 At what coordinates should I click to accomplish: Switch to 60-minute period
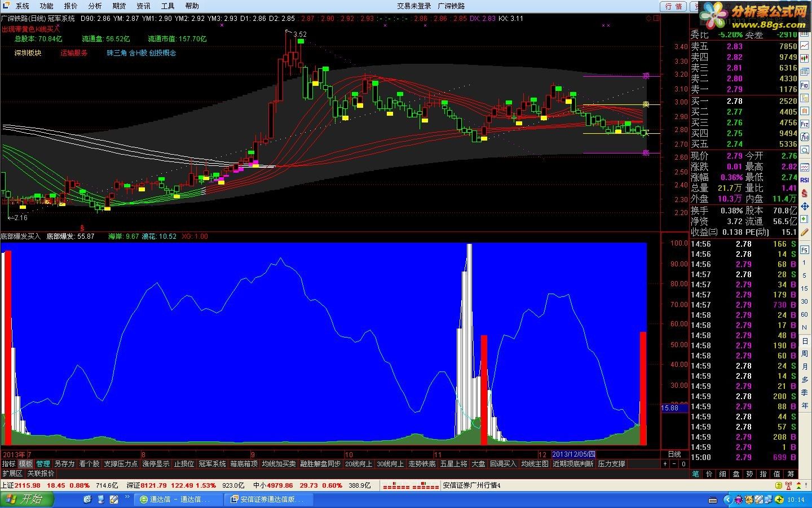805,315
